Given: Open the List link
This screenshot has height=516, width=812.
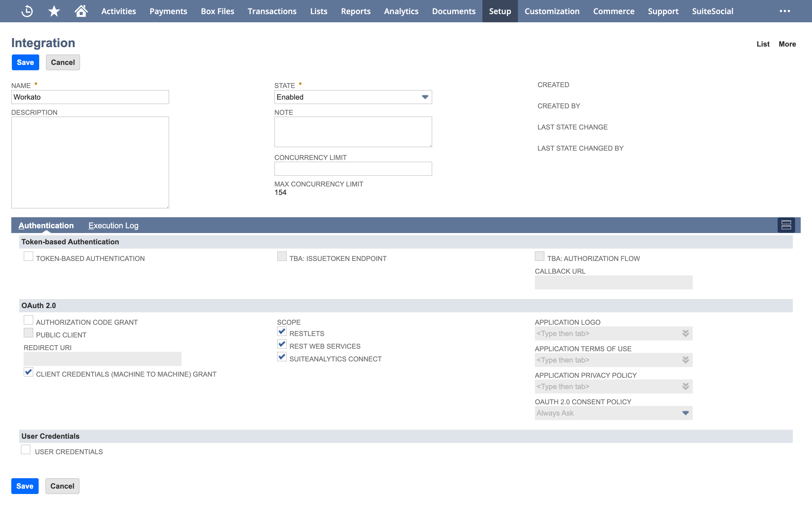Looking at the screenshot, I should click(763, 44).
